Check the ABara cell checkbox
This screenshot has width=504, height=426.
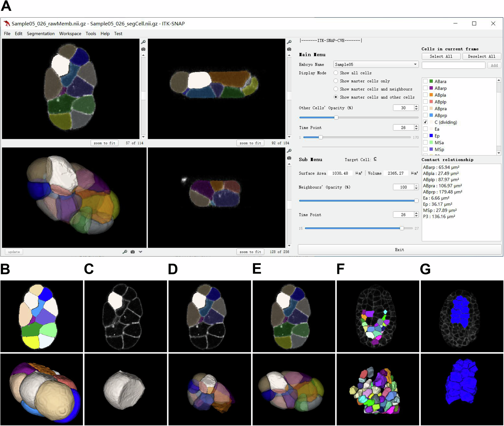pyautogui.click(x=426, y=81)
